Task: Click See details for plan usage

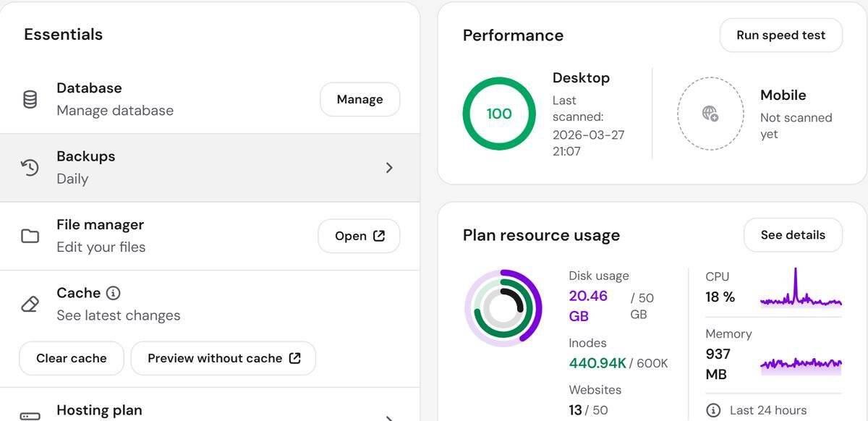Action: click(793, 235)
